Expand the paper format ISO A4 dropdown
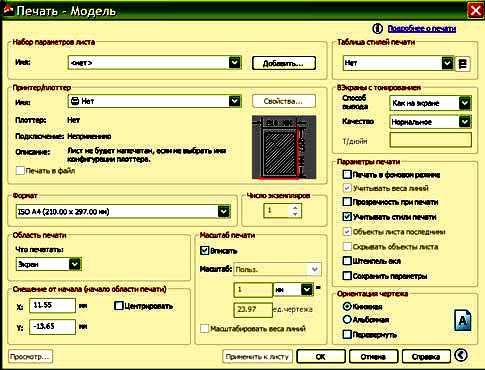The height and width of the screenshot is (370, 485). pos(224,211)
